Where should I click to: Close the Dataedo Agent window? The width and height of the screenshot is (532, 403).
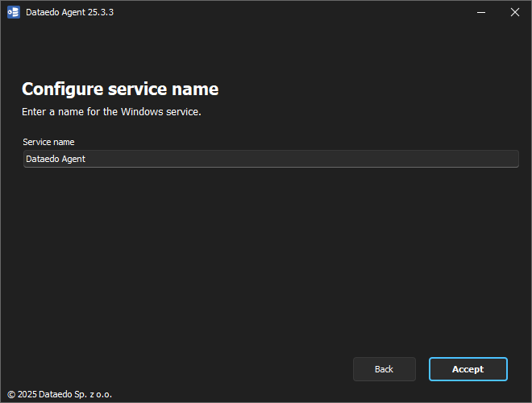pos(515,12)
